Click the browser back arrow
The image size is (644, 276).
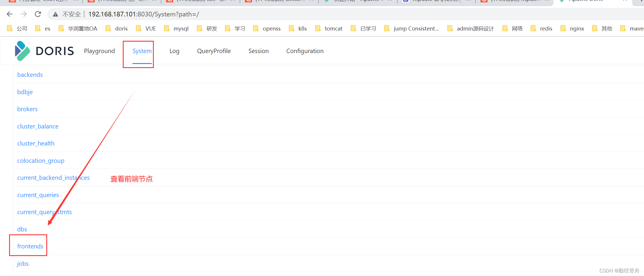click(x=10, y=14)
